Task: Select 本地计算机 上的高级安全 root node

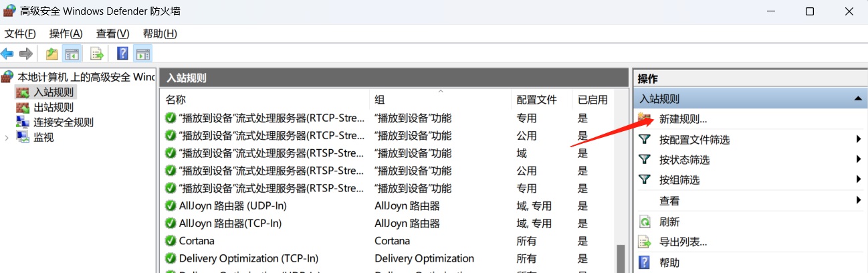Action: [86, 76]
